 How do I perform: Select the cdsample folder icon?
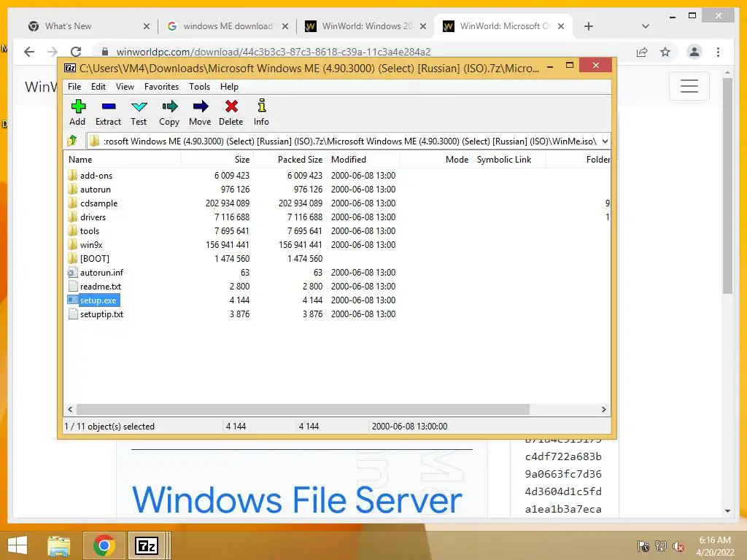pyautogui.click(x=72, y=203)
